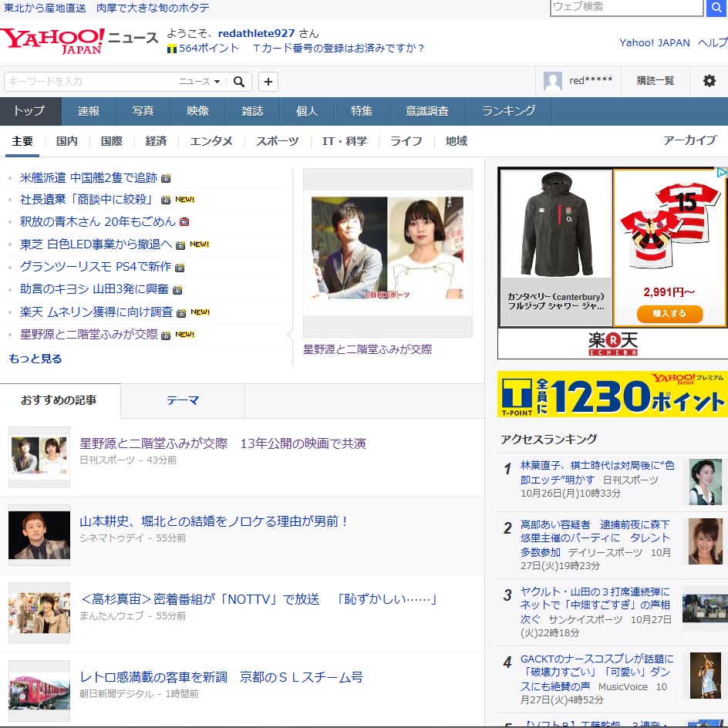This screenshot has width=728, height=728.
Task: Click the 山本耕史 article thumbnail
Action: [x=39, y=535]
